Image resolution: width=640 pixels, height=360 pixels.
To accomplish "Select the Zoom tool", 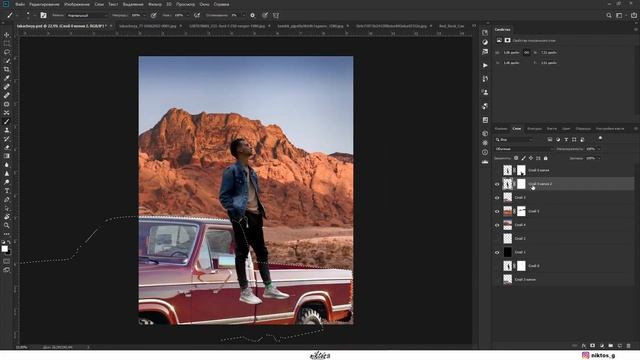I will pos(7,225).
